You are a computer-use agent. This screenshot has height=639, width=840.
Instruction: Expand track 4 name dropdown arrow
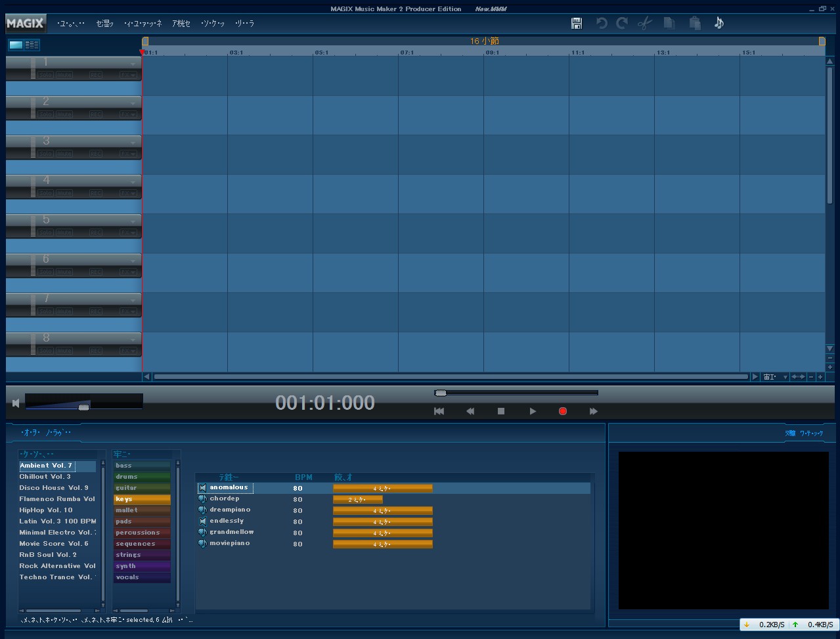pyautogui.click(x=133, y=183)
